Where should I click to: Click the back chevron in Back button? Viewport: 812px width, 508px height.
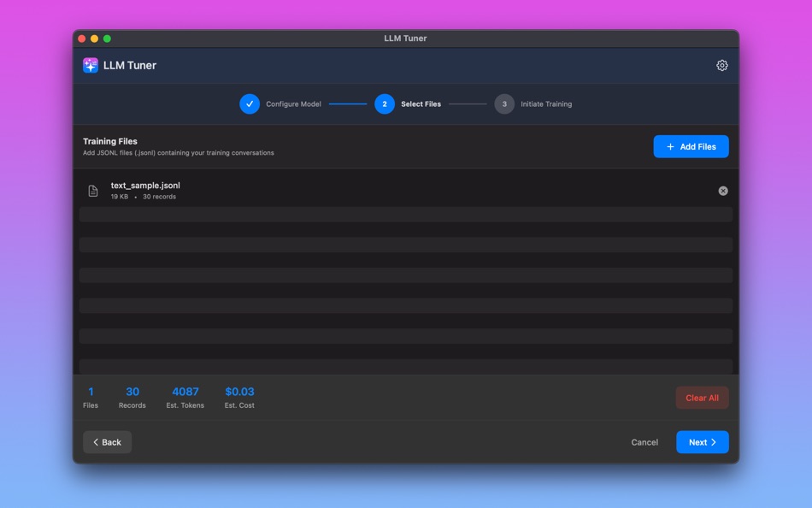point(95,442)
